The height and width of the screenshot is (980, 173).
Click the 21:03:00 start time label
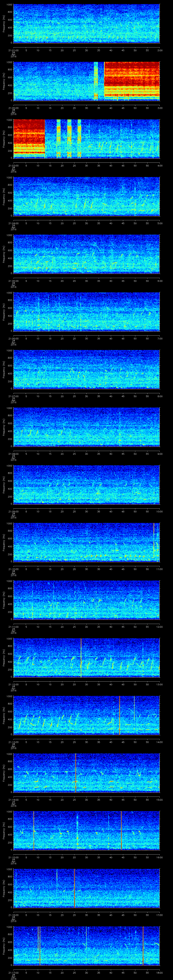13,166
